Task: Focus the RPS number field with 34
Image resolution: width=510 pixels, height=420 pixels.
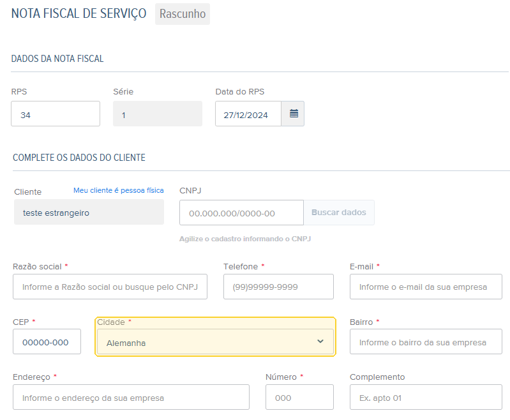Action: (x=56, y=114)
